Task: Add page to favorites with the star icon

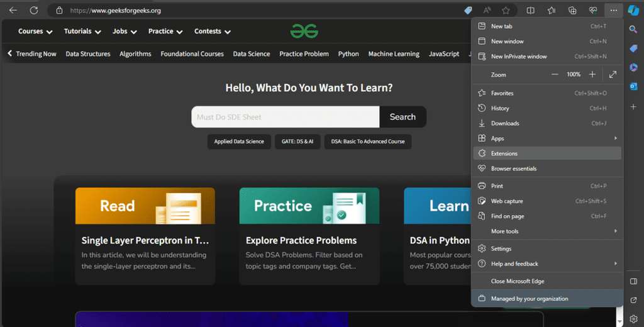Action: point(506,10)
